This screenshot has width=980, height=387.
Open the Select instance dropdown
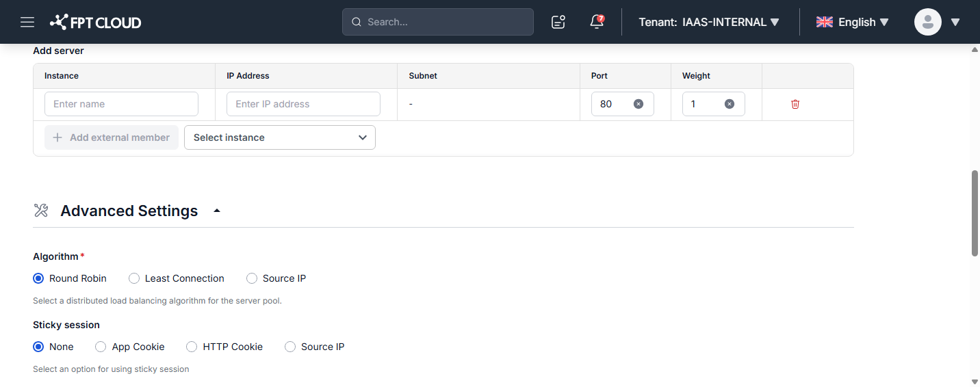click(x=280, y=137)
